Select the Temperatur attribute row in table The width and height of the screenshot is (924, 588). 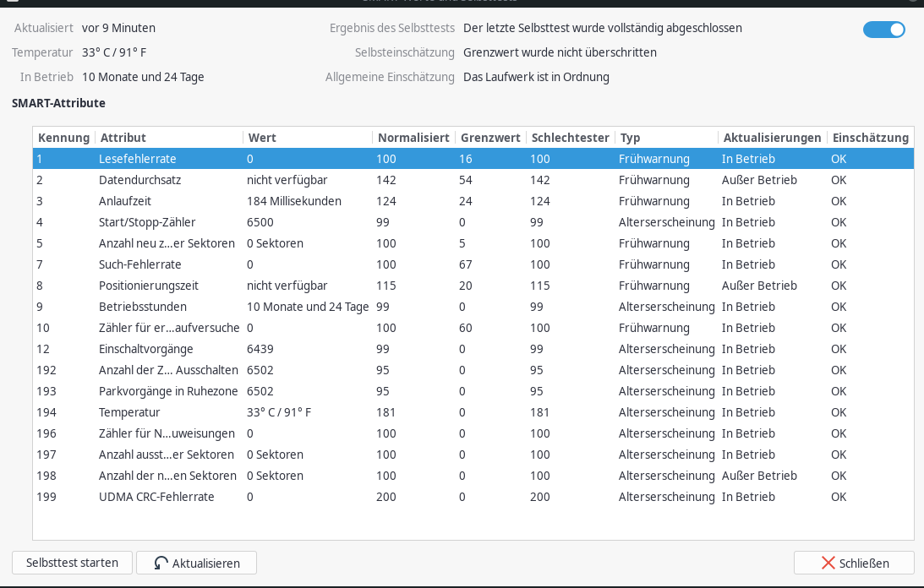click(473, 412)
